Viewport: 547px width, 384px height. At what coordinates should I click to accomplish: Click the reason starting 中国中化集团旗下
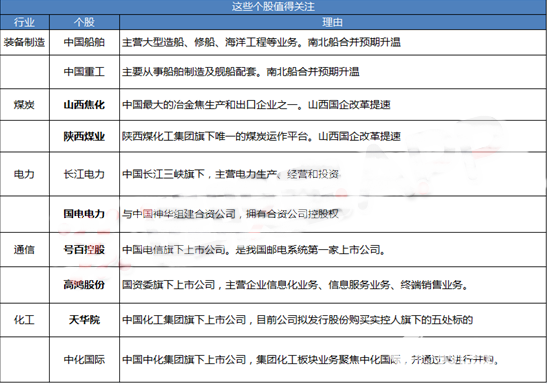click(310, 360)
